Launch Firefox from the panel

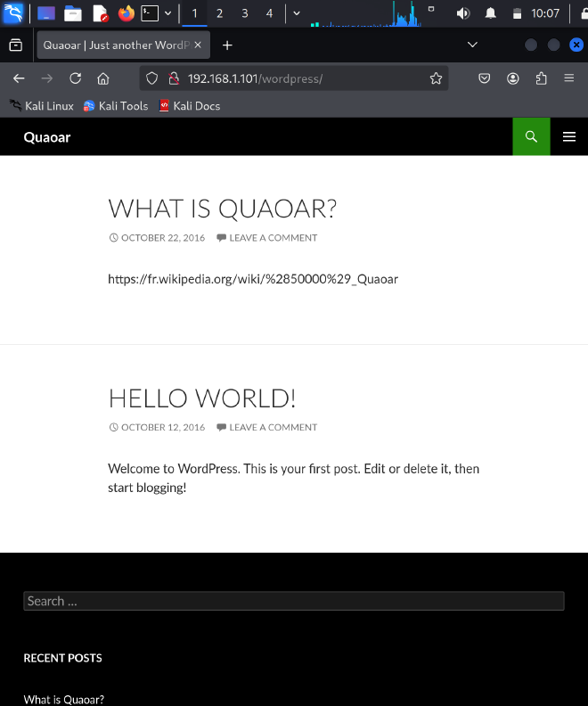click(x=126, y=13)
